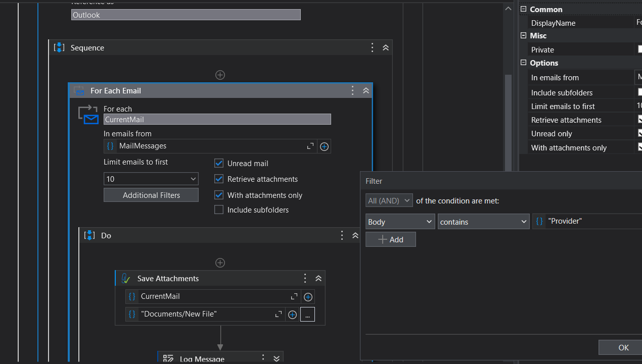
Task: Click the {} variable selector beside MailMessages
Action: 110,146
